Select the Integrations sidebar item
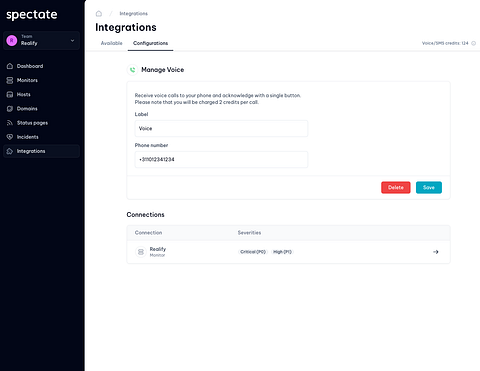 (41, 151)
